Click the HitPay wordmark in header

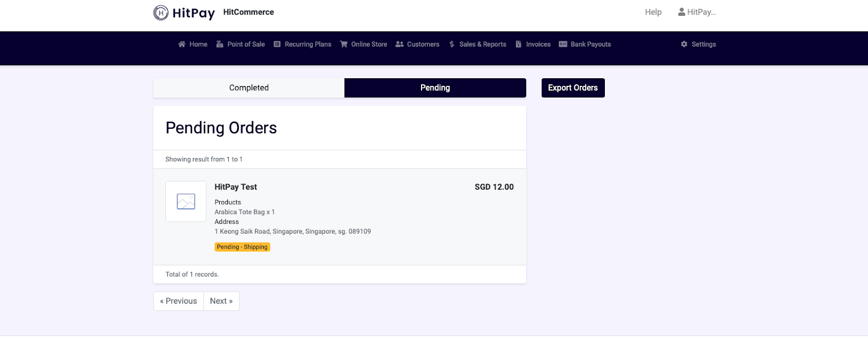point(194,13)
